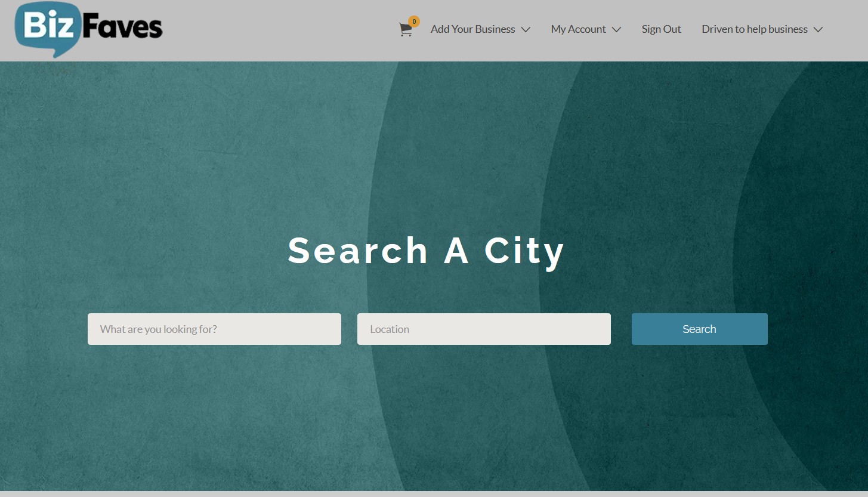This screenshot has width=868, height=497.
Task: Click the black Faves logo text
Action: coord(122,27)
